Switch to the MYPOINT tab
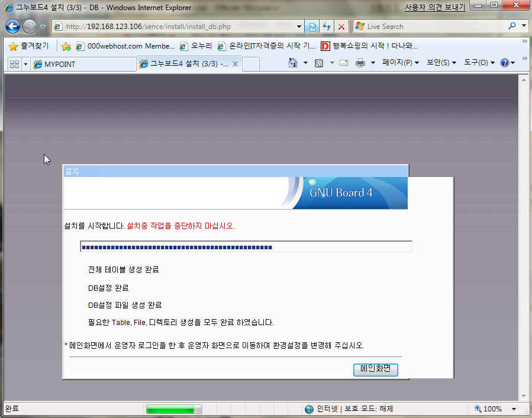The width and height of the screenshot is (532, 418). coord(83,64)
